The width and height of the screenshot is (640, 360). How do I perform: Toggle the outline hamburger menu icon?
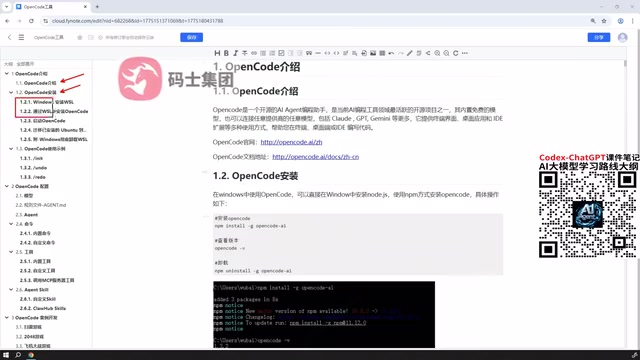(x=21, y=37)
